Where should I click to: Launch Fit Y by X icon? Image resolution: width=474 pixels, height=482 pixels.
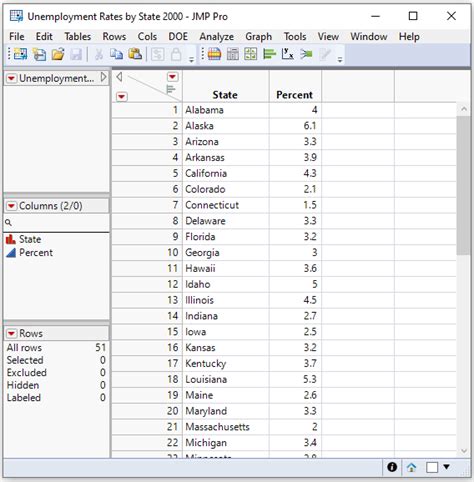tap(288, 54)
